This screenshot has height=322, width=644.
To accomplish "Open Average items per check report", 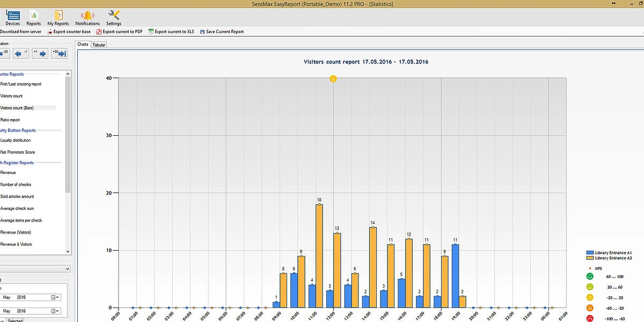I will (x=21, y=220).
